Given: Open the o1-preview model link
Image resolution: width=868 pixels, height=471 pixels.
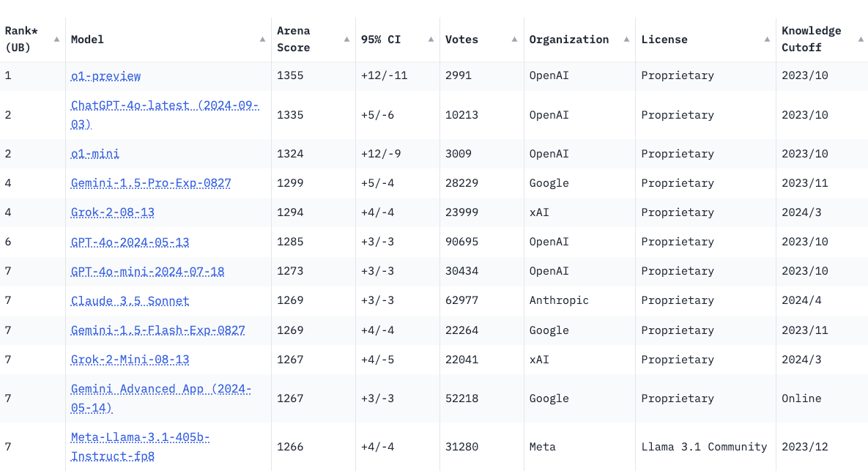Looking at the screenshot, I should (x=105, y=76).
